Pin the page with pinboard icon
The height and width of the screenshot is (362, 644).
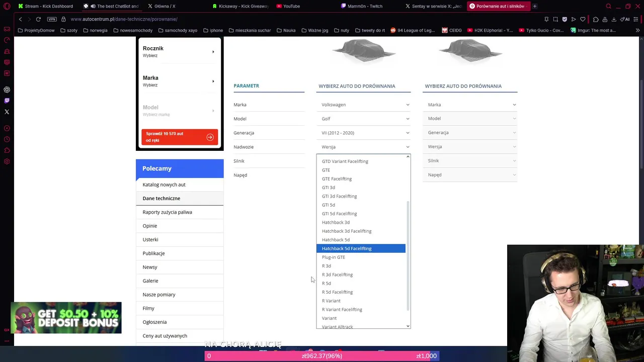(x=546, y=19)
